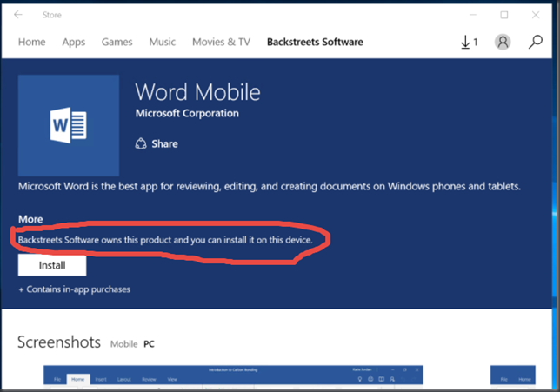Click the Screenshots heading
The height and width of the screenshot is (392, 560).
pos(59,342)
